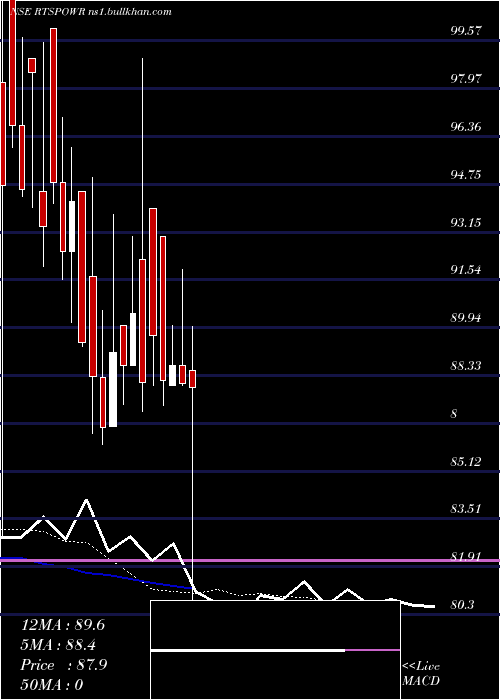Click the 96.36 price axis label
500x700 pixels.
tap(467, 126)
